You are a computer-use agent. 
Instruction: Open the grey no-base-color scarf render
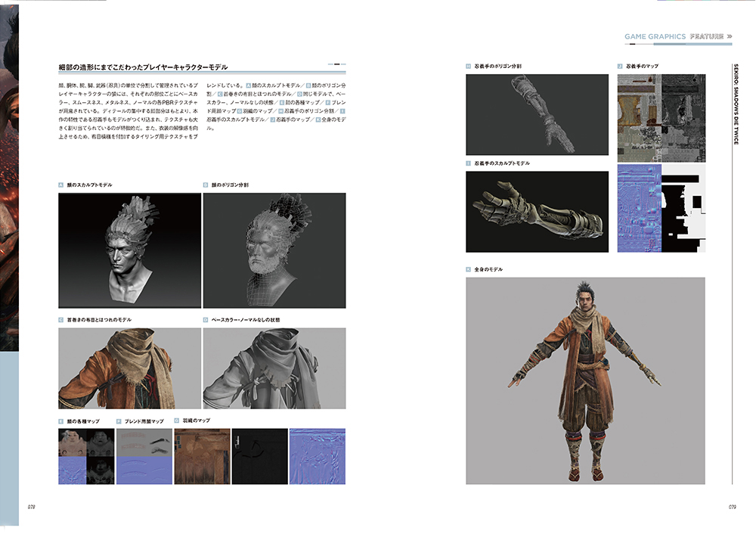(x=274, y=367)
